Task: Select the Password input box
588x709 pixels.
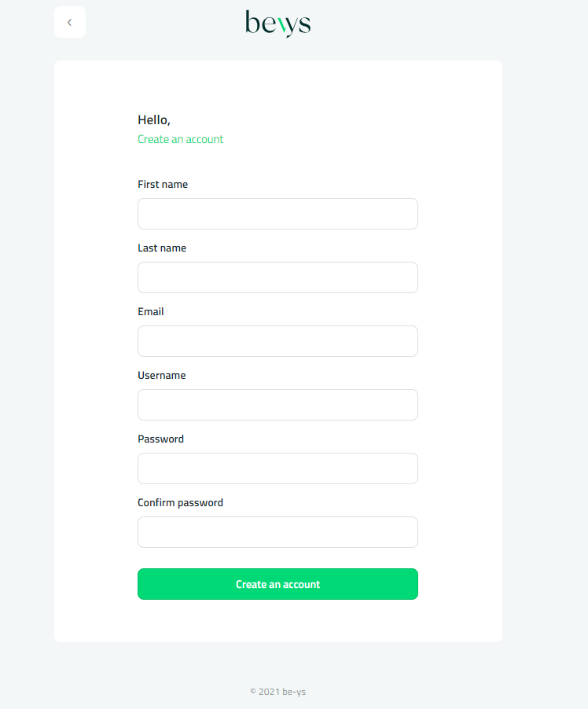Action: click(277, 468)
